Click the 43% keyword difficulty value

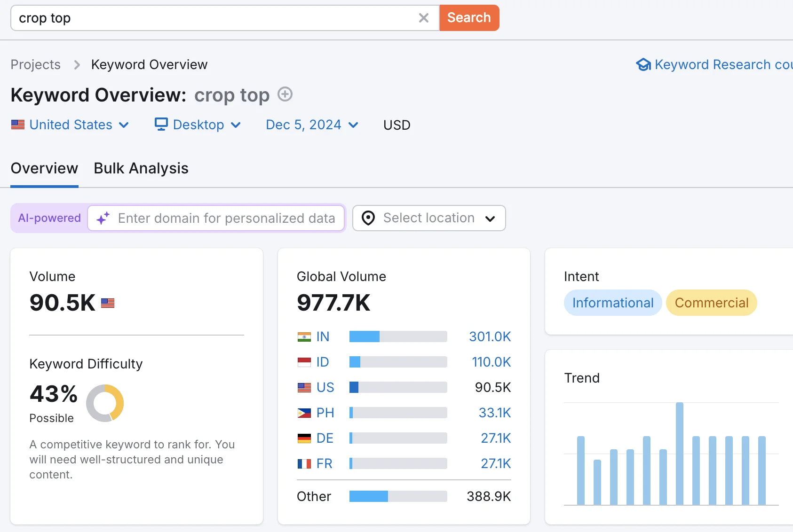[54, 394]
